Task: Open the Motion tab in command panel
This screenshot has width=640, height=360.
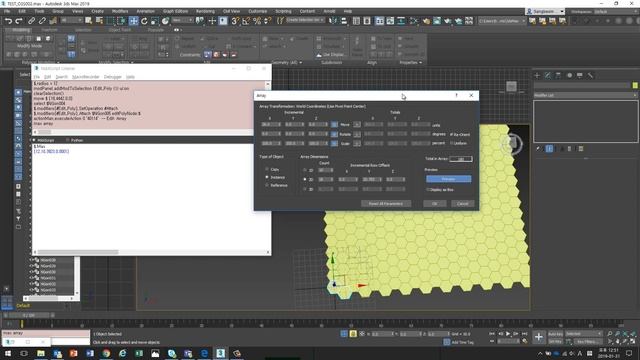Action: [x=569, y=76]
